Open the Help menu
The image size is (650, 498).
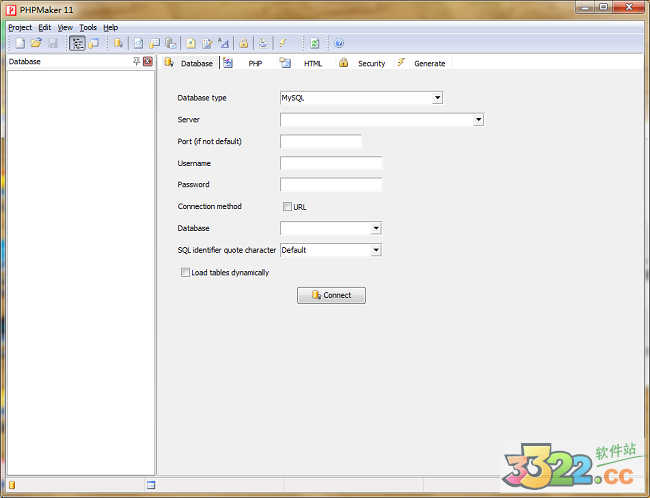pyautogui.click(x=111, y=27)
